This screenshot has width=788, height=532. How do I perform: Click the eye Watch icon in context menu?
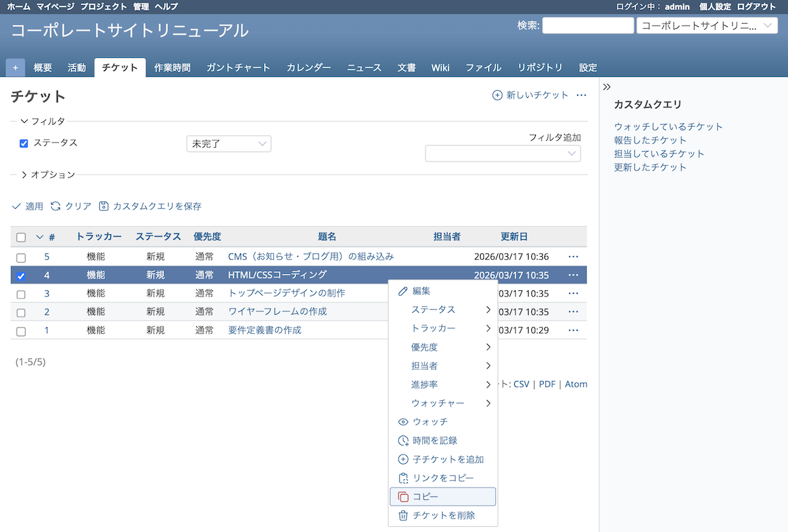coord(404,422)
